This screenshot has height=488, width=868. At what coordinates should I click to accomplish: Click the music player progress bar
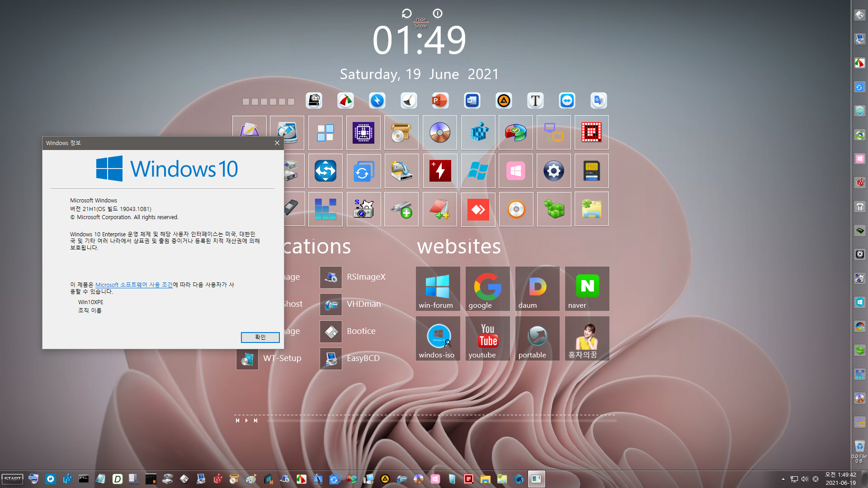tap(441, 421)
